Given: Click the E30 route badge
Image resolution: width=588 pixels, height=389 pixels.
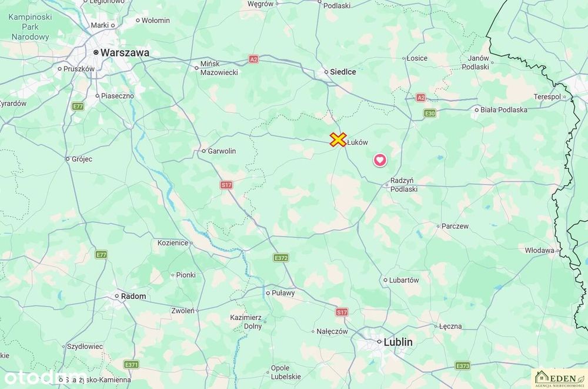Looking at the screenshot, I should (x=430, y=113).
